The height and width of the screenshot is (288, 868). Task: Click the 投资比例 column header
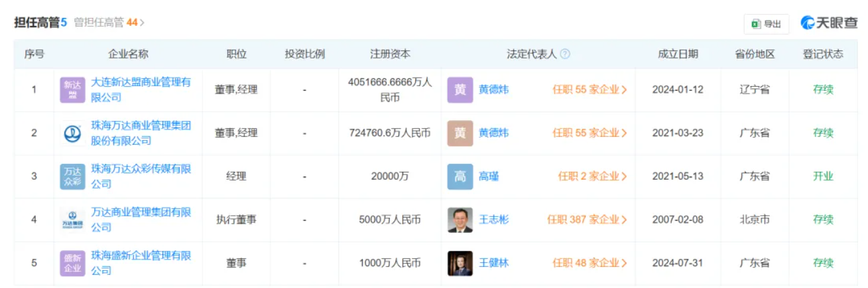click(x=305, y=54)
